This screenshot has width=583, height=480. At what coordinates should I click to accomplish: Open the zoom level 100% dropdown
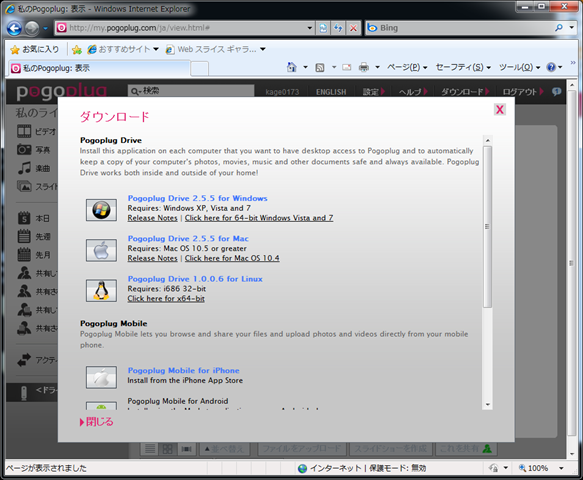tap(561, 468)
